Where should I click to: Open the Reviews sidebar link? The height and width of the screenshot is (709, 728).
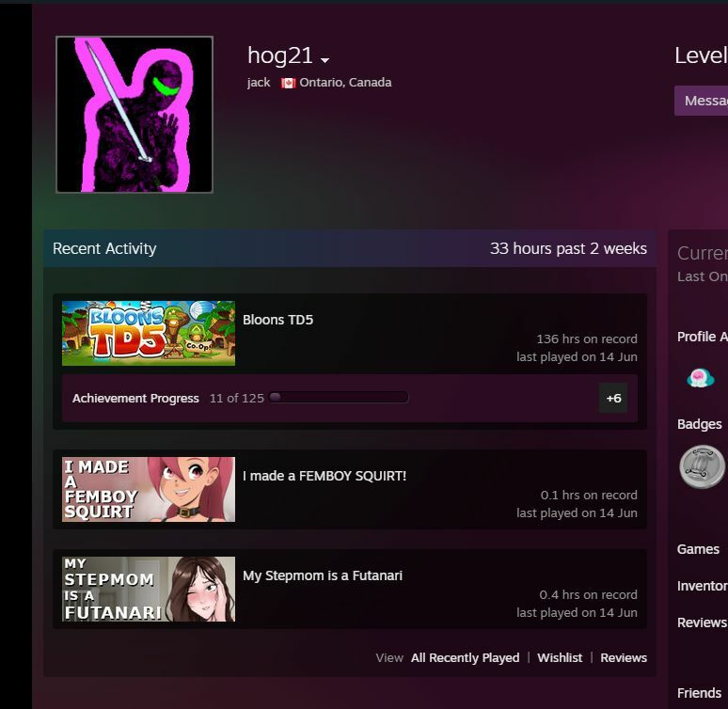pos(702,622)
